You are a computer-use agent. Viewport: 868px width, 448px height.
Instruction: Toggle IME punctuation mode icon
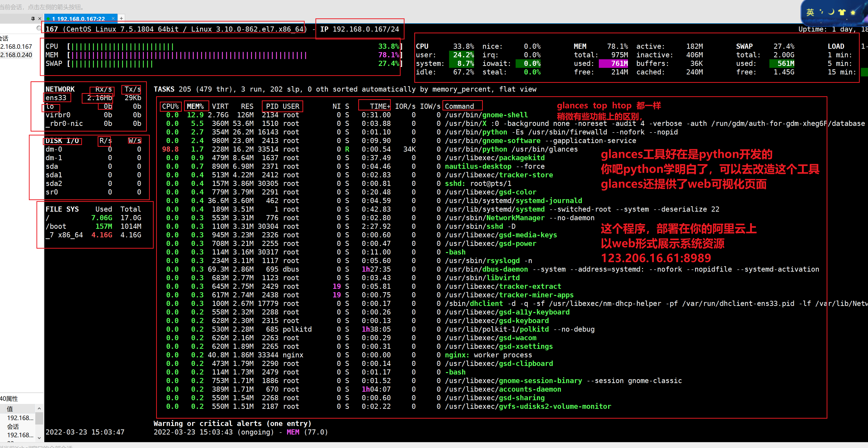[x=821, y=12]
